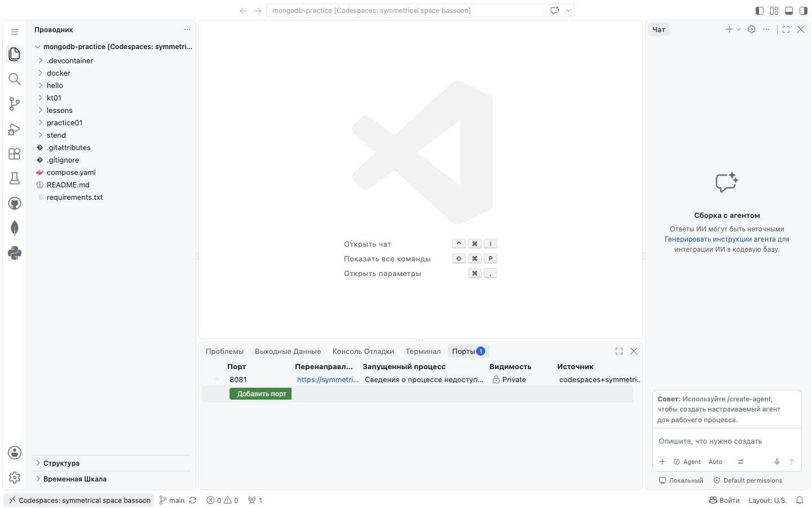Viewport: 812px width, 508px height.
Task: Click the command center search box
Action: [406, 11]
